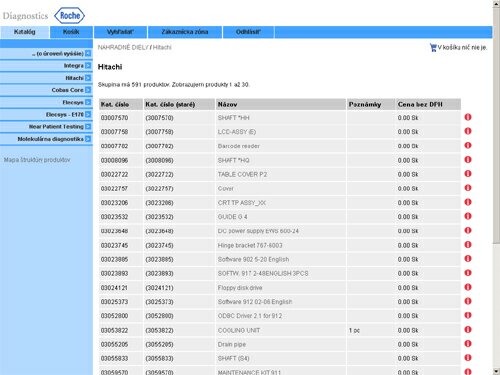Image resolution: width=500 pixels, height=375 pixels.
Task: Click Kat. číslo column header
Action: point(121,104)
